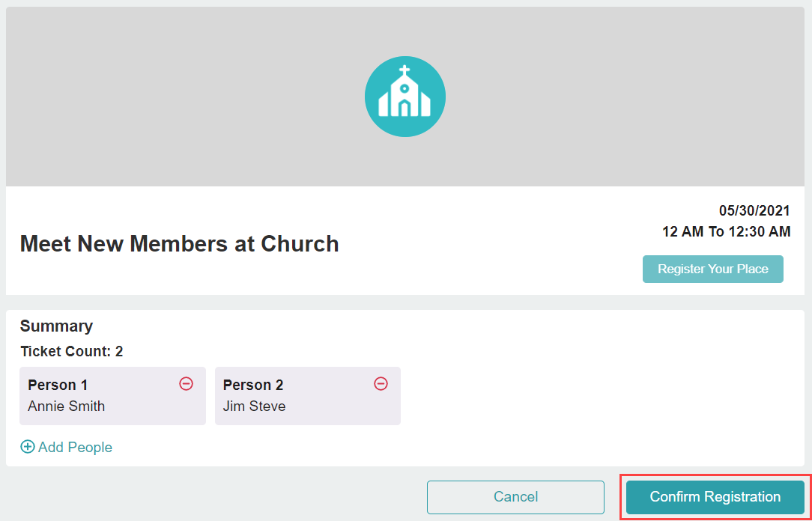
Task: Click the name Jim Steve
Action: click(254, 406)
